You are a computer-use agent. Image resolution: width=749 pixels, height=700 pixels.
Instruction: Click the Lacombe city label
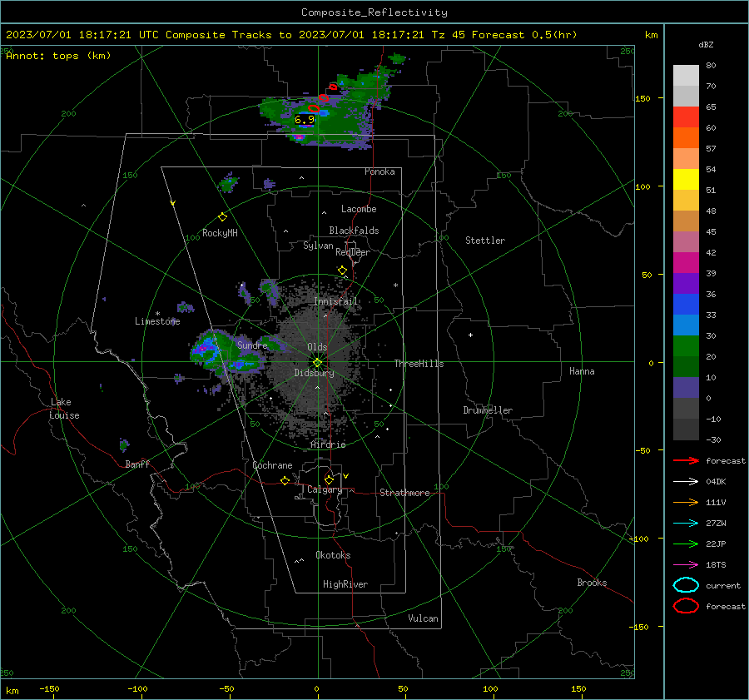click(359, 209)
